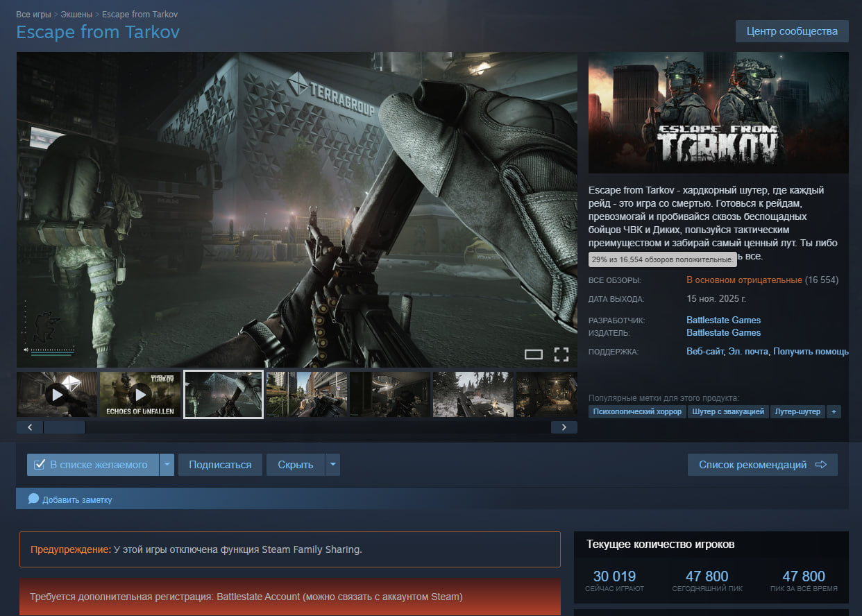Click the '+' add tag button

point(834,412)
